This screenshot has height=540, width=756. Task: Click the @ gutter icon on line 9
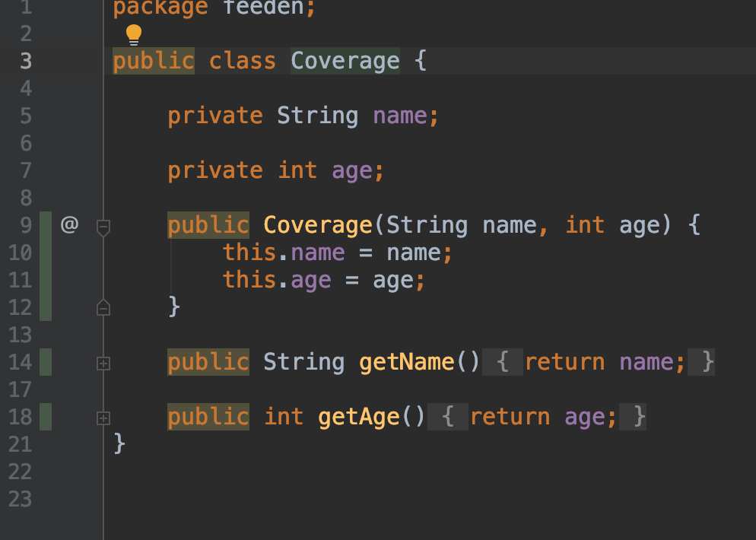point(69,224)
